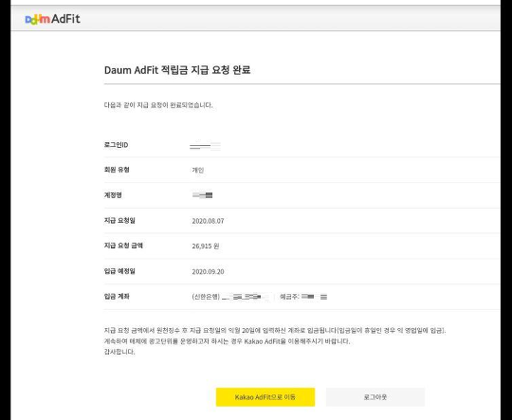This screenshot has width=512, height=420.
Task: Click the date value 2020.09.20
Action: tap(208, 272)
